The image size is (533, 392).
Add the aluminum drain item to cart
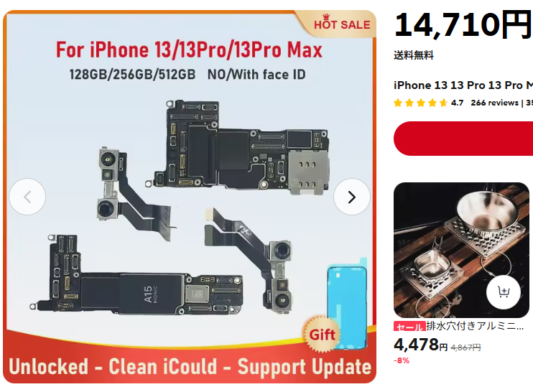pyautogui.click(x=503, y=292)
